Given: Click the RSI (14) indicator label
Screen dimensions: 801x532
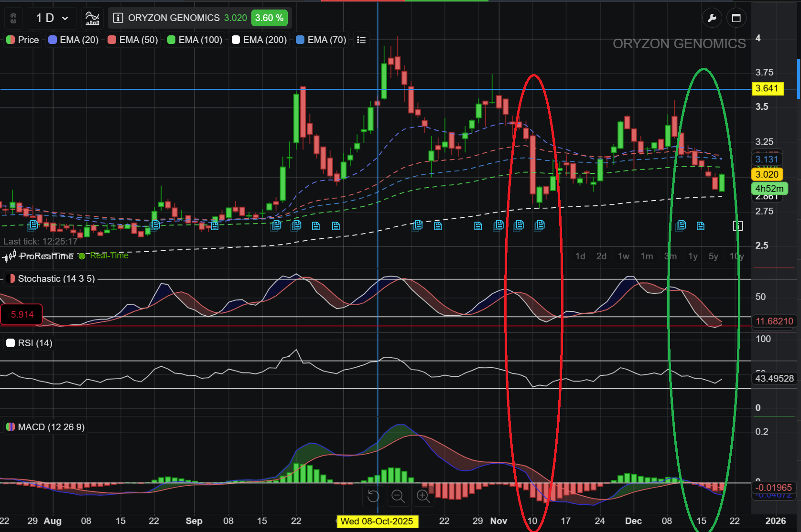Looking at the screenshot, I should click(35, 343).
